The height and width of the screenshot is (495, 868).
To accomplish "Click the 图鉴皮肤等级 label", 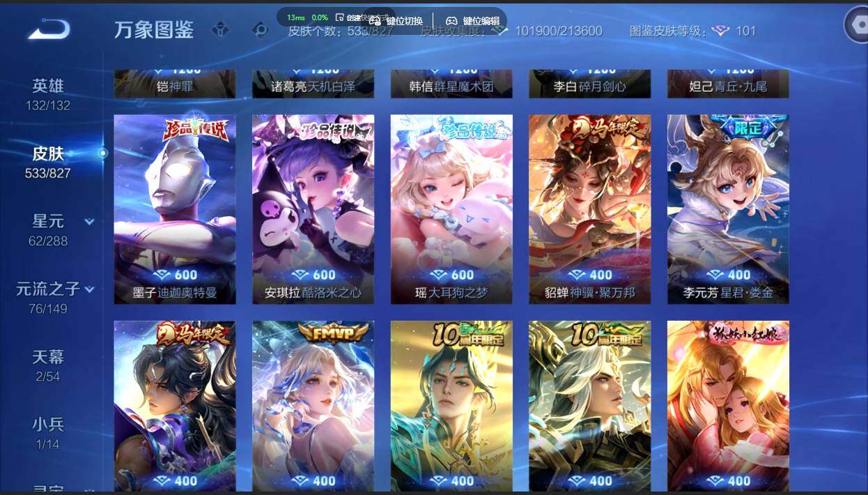I will 668,31.
